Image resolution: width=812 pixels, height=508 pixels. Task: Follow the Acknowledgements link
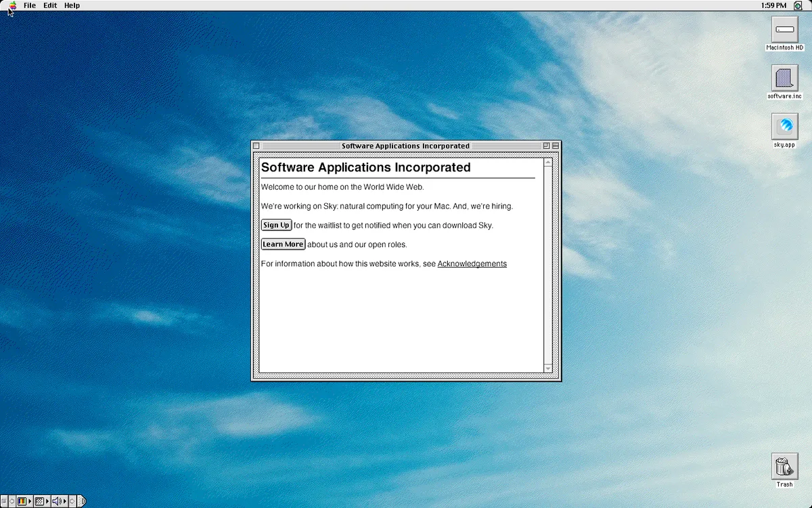pos(472,263)
